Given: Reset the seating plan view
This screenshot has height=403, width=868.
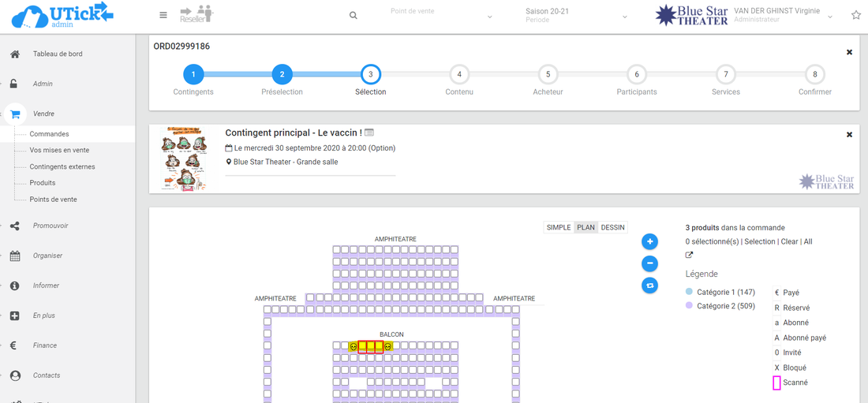Looking at the screenshot, I should [649, 285].
